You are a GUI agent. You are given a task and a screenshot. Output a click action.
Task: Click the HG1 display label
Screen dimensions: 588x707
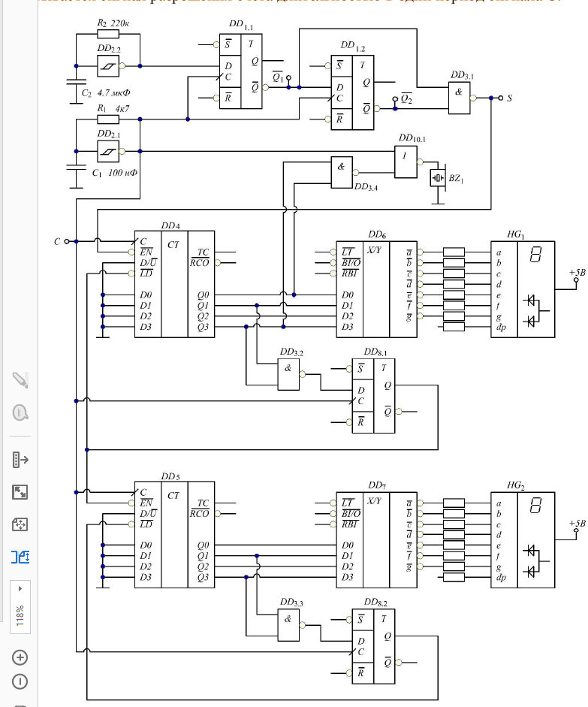515,234
